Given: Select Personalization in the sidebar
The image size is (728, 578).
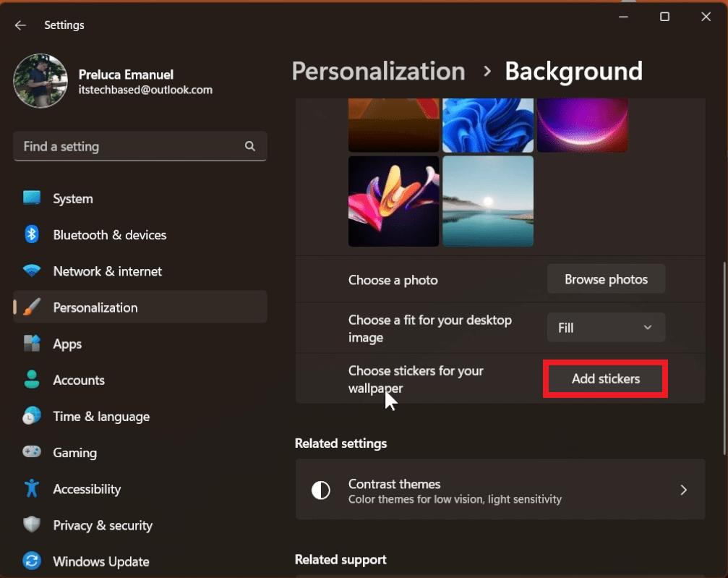Looking at the screenshot, I should tap(95, 307).
